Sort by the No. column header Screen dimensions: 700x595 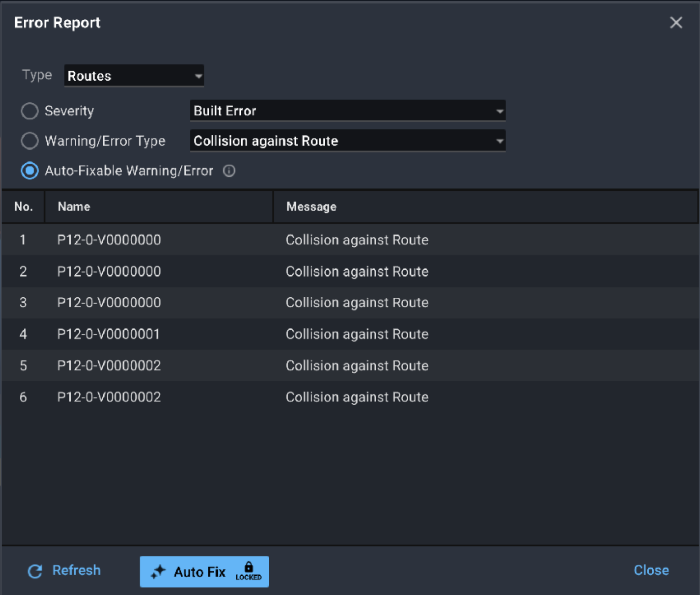[23, 207]
